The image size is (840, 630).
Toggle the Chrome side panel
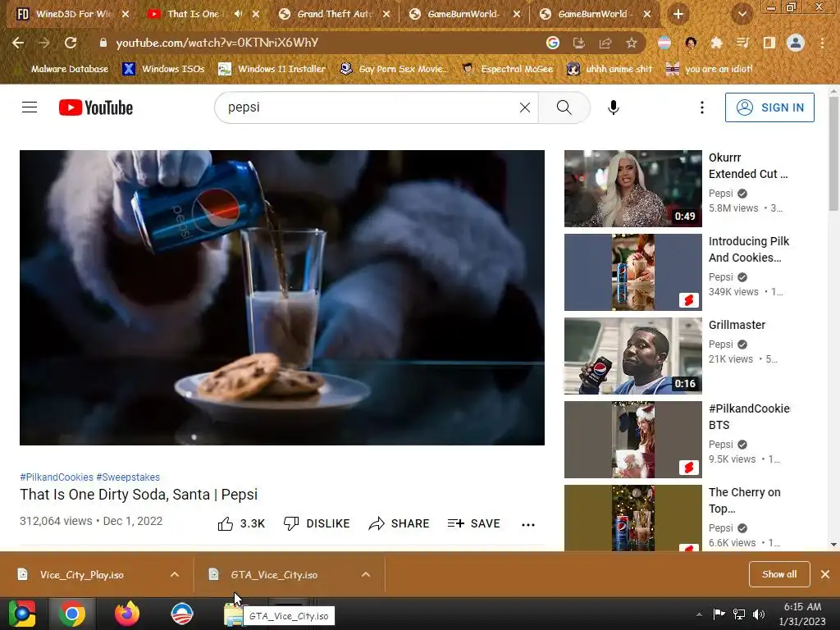coord(769,43)
